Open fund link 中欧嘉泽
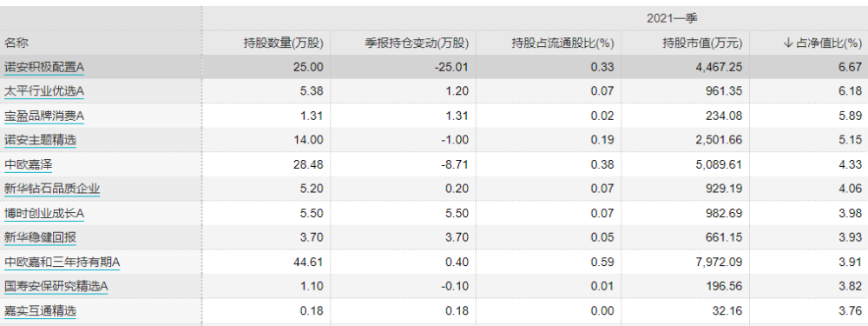 29,164
